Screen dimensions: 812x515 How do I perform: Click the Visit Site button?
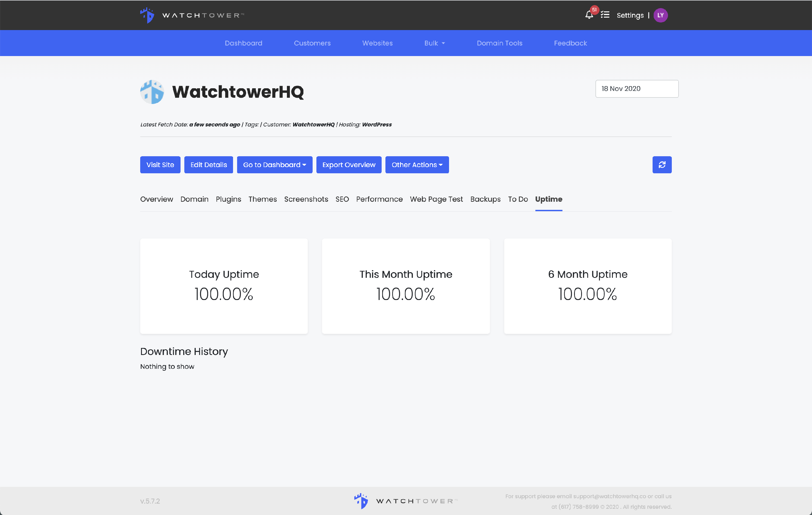point(160,165)
